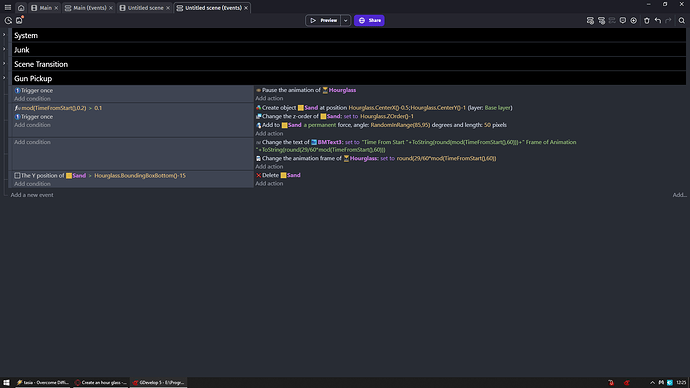Open Windows Start menu
Viewport: 690px width, 388px height.
pos(6,383)
